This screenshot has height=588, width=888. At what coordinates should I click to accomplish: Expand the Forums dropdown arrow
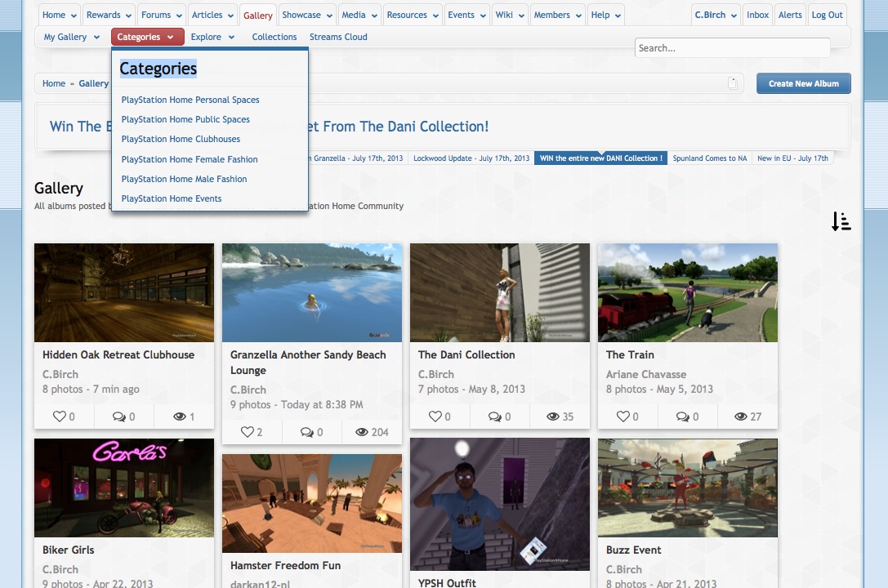pos(179,16)
